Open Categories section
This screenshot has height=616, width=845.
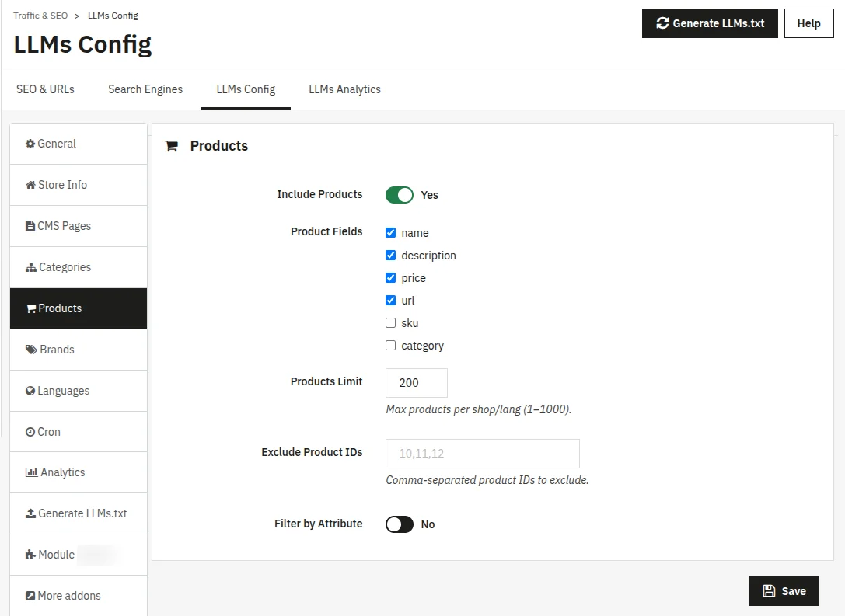tap(79, 267)
